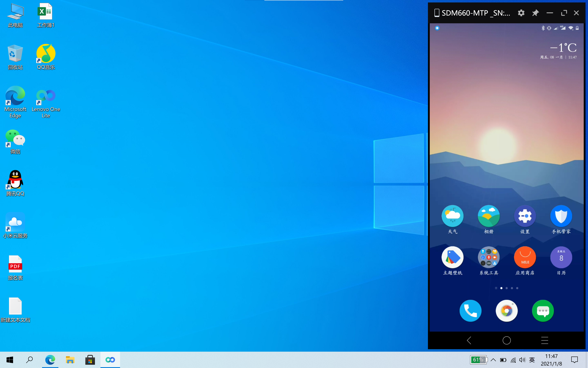The height and width of the screenshot is (368, 588).
Task: Open the 微信 desktop shortcut
Action: tap(15, 142)
